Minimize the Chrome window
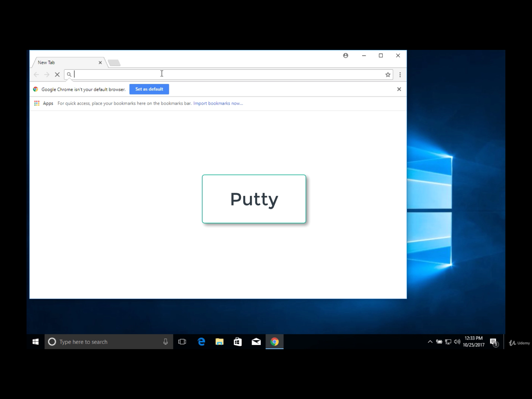The image size is (532, 399). (x=364, y=56)
